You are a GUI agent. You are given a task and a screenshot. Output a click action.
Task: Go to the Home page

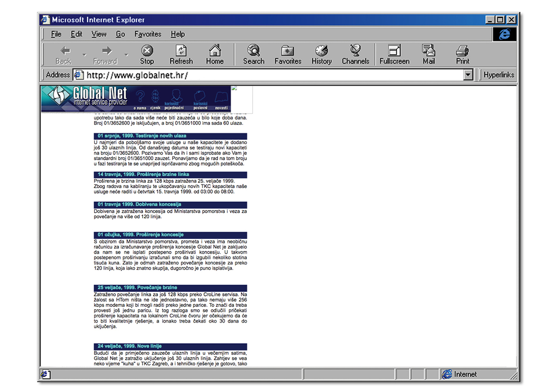tap(215, 54)
